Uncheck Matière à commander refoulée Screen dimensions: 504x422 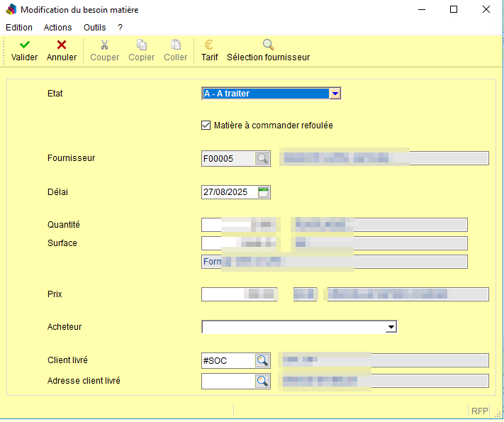coord(206,126)
